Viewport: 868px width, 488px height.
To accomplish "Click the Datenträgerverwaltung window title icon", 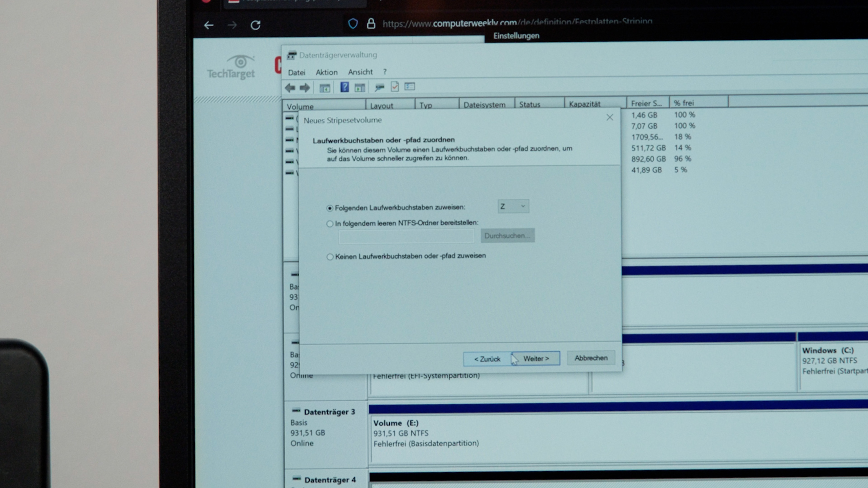I will (292, 55).
